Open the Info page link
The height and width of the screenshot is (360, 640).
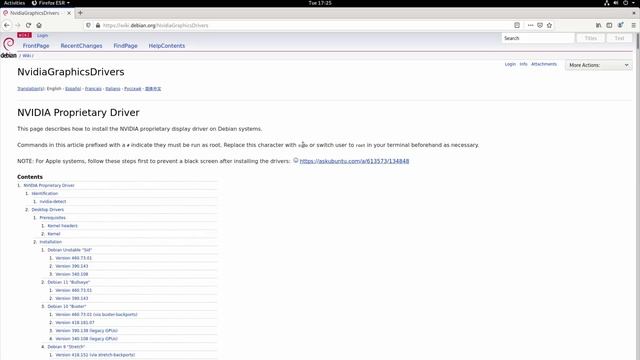(523, 64)
